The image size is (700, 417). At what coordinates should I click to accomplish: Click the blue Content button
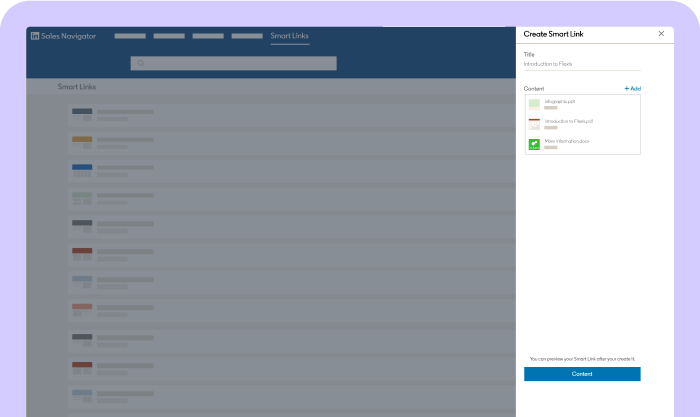point(582,374)
